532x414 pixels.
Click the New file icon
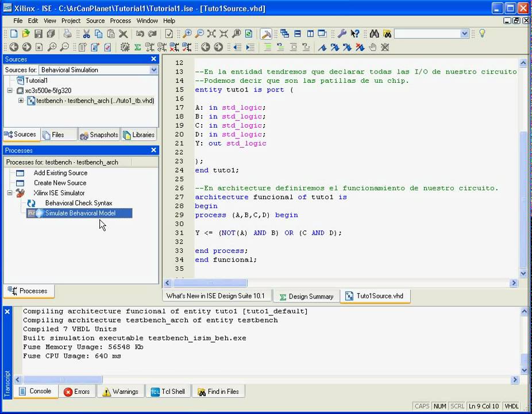pos(14,33)
